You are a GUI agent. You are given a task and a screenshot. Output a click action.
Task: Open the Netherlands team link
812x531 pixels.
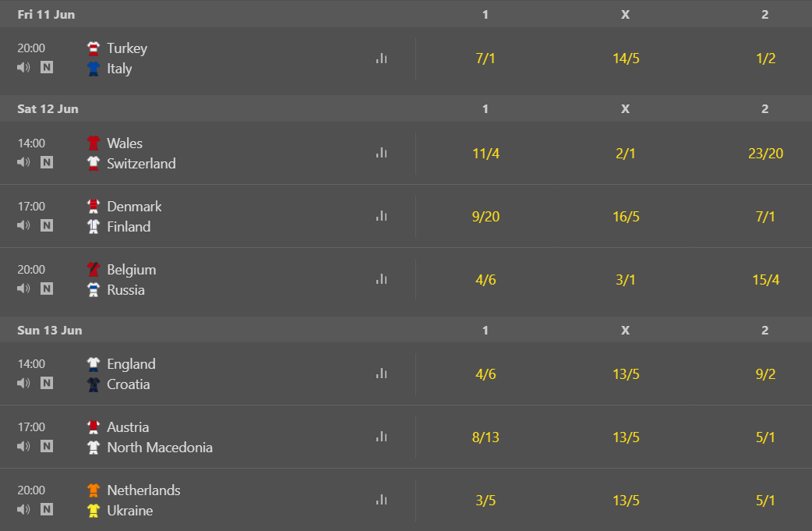(x=143, y=490)
